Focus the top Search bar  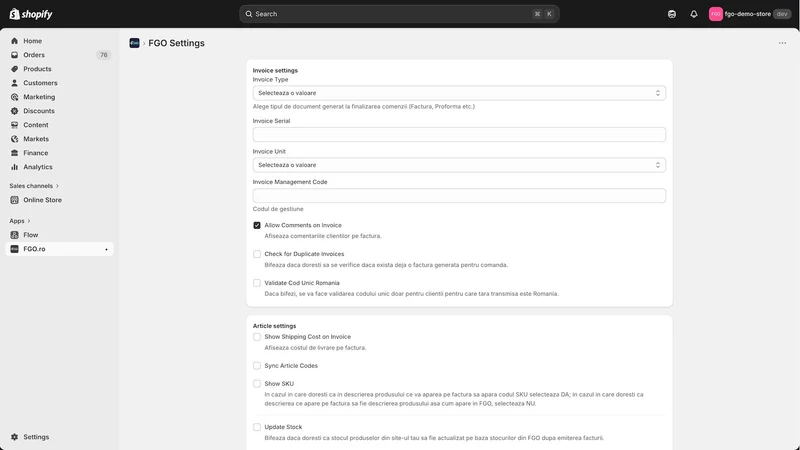tap(399, 14)
